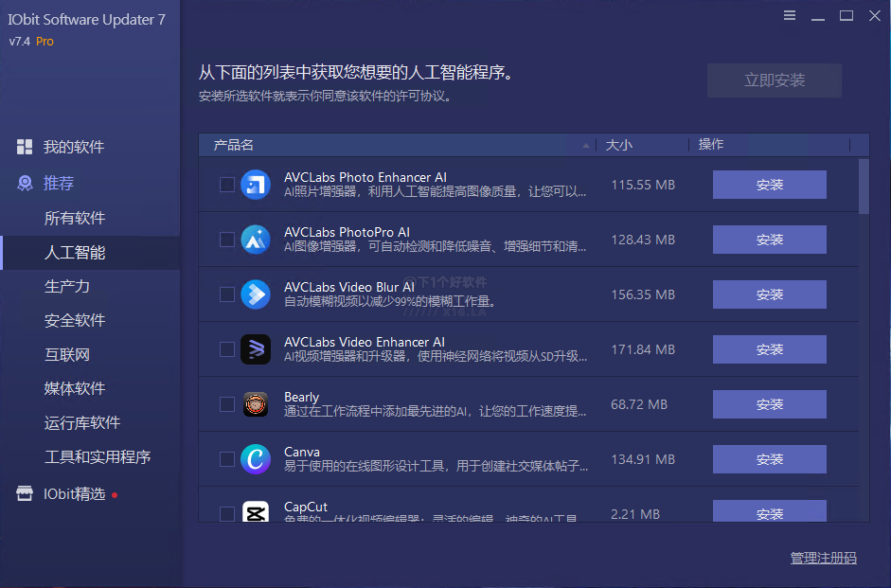
Task: Click the My Software grid icon
Action: pyautogui.click(x=25, y=147)
